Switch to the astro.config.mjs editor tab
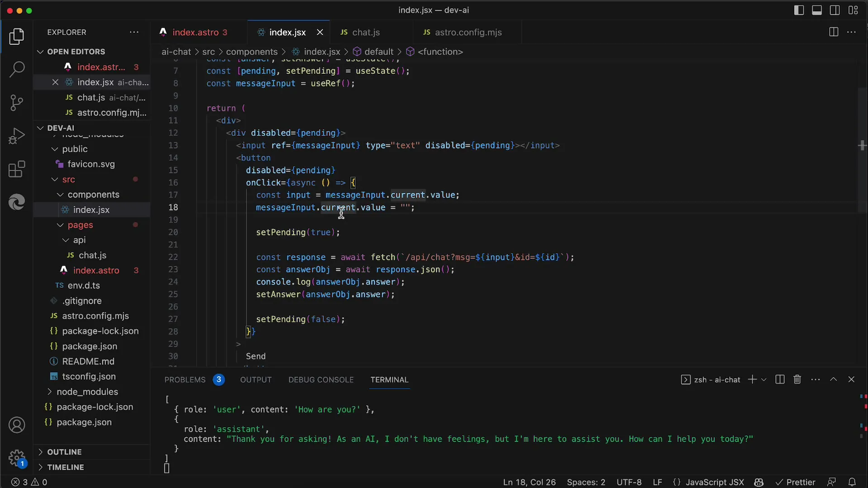The height and width of the screenshot is (488, 868). pyautogui.click(x=467, y=32)
